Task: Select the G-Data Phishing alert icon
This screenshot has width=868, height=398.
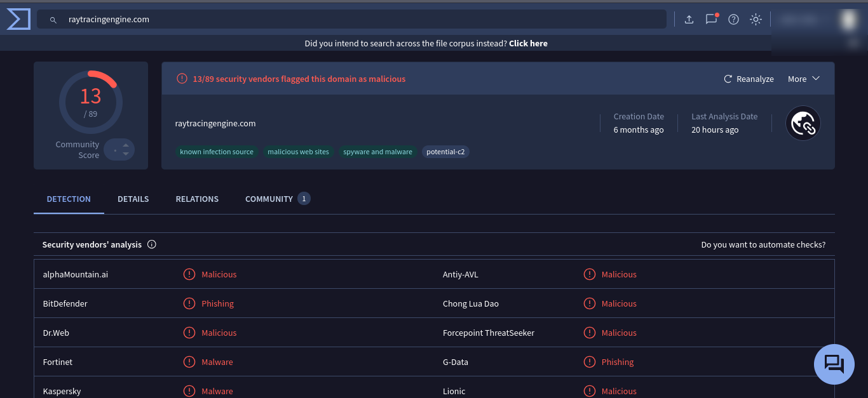Action: 590,362
